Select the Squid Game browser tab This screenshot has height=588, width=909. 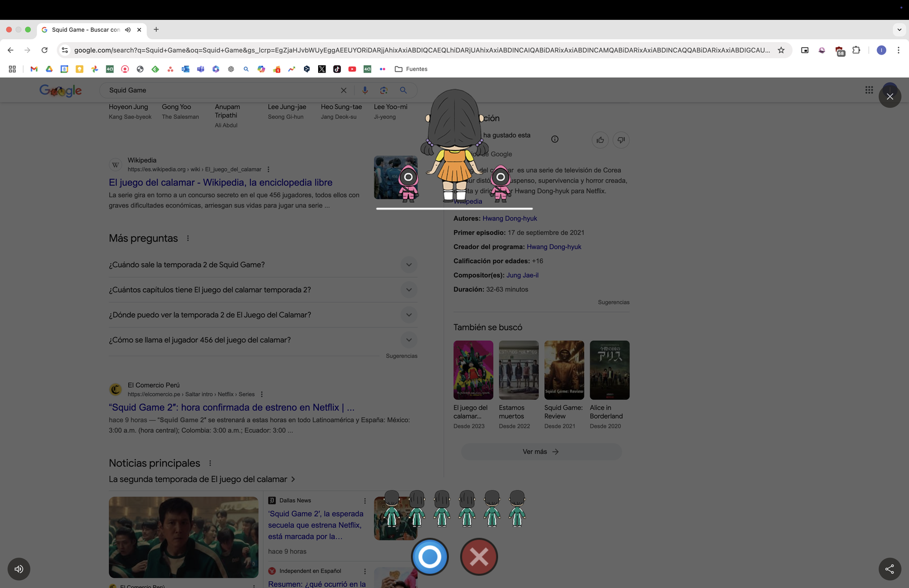point(85,30)
